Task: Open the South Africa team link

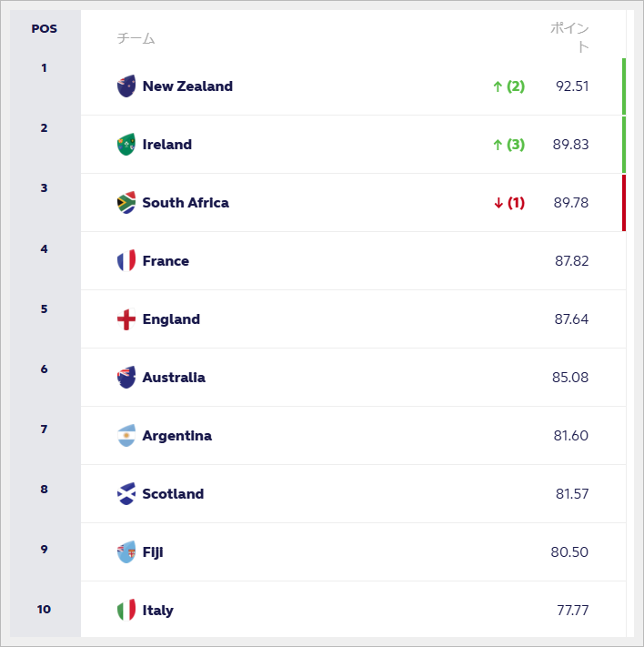Action: click(x=186, y=203)
